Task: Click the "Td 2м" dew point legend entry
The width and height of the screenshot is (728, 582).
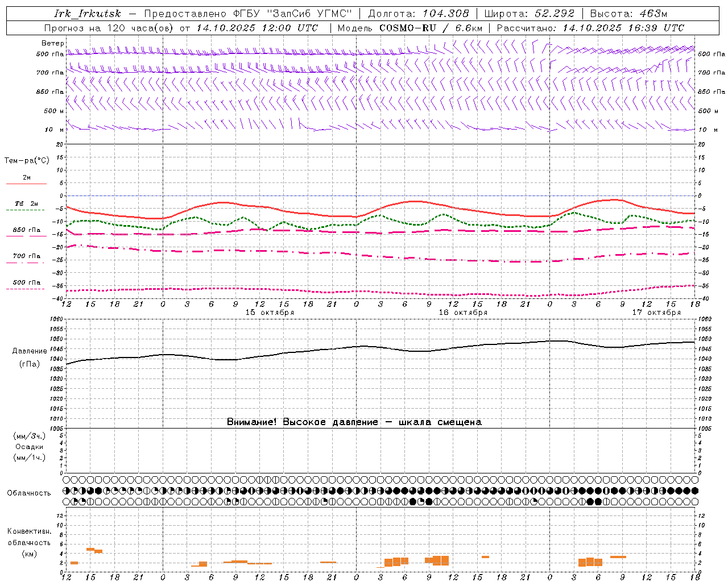Action: [26, 203]
